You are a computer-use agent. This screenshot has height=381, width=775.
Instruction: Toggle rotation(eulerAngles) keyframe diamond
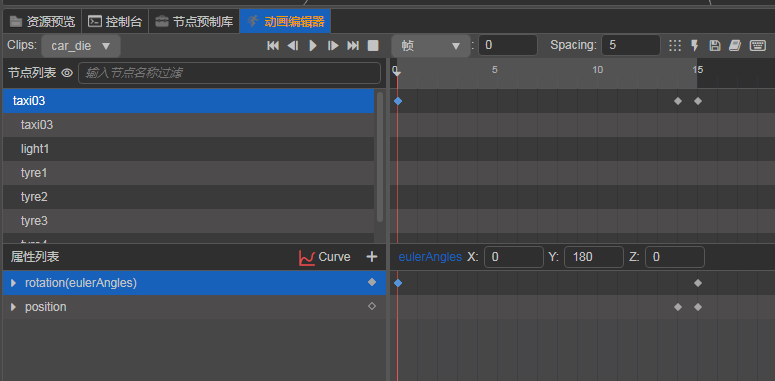[x=372, y=282]
